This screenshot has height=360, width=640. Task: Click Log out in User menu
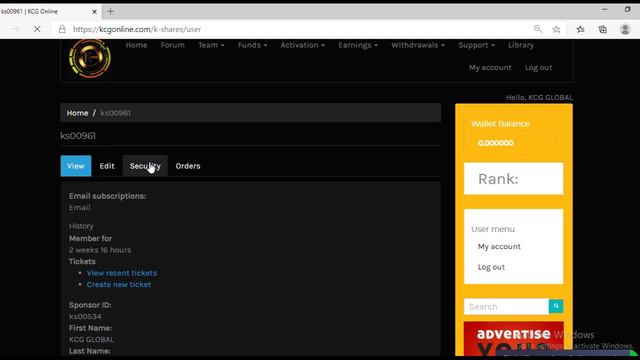click(491, 267)
